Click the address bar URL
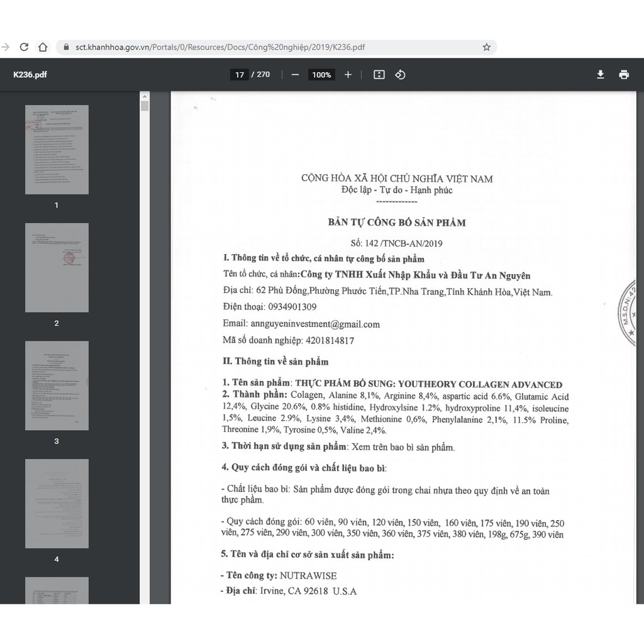 [220, 47]
